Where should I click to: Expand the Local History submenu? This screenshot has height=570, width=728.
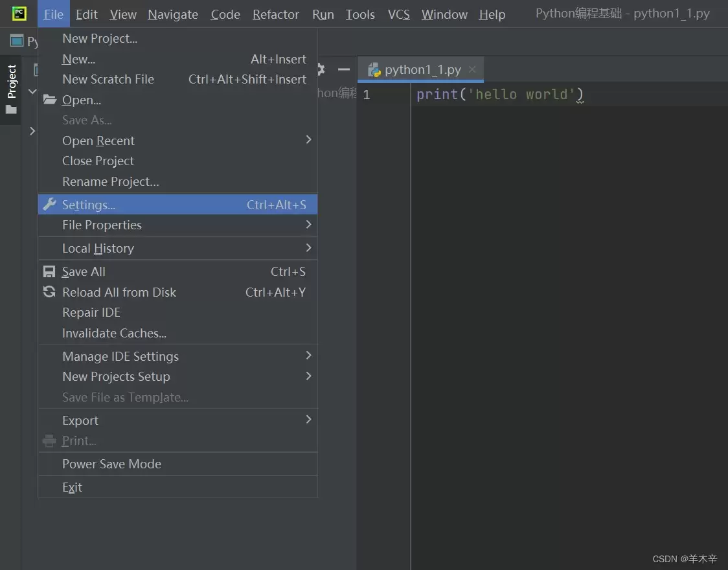178,248
